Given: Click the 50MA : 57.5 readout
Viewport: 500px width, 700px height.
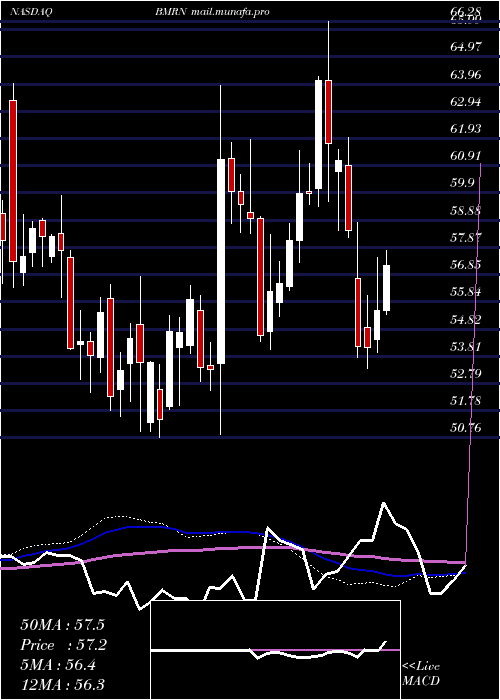Looking at the screenshot, I should [62, 625].
